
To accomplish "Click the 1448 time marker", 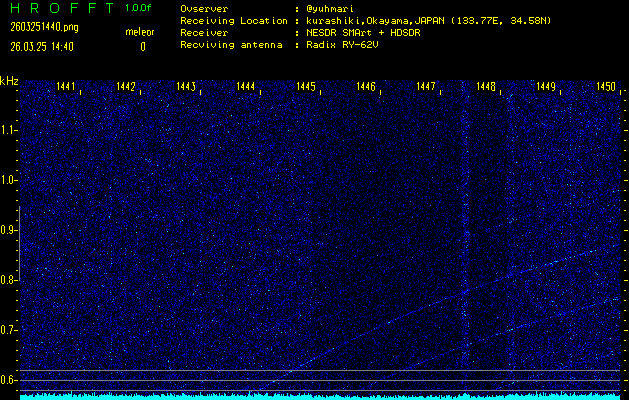I will click(x=486, y=88).
